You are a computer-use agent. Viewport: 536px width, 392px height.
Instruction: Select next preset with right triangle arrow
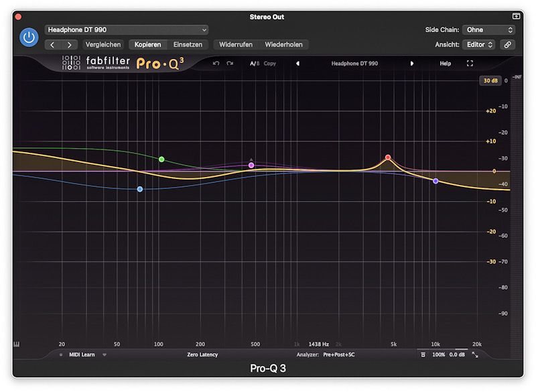[x=412, y=64]
